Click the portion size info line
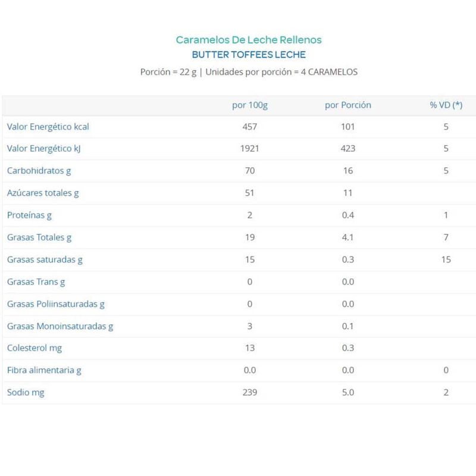Image resolution: width=476 pixels, height=476 pixels. click(x=249, y=72)
